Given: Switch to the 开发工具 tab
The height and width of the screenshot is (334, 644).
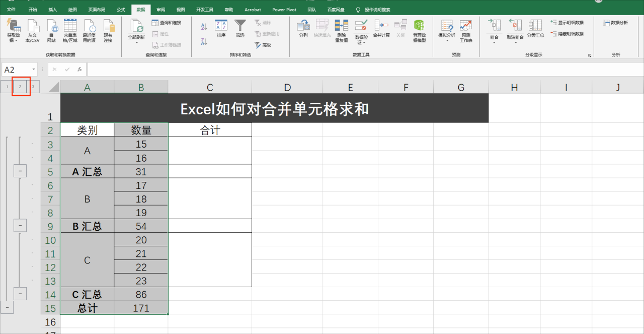Looking at the screenshot, I should [205, 10].
